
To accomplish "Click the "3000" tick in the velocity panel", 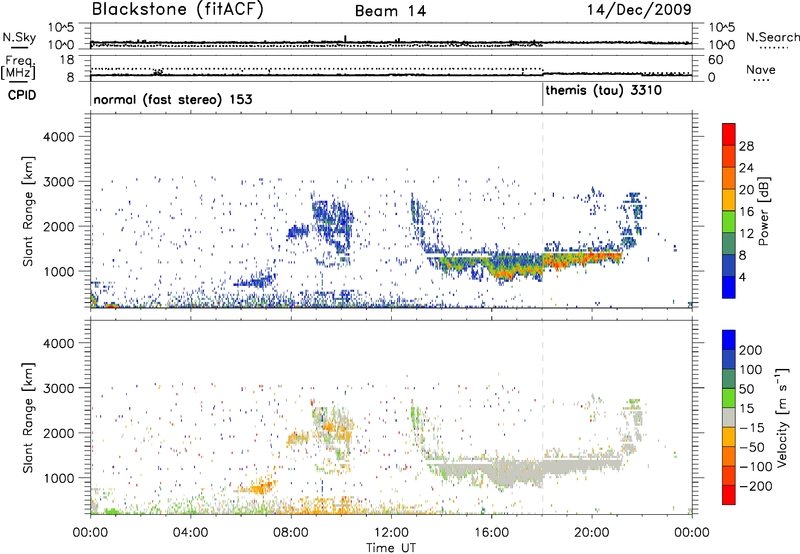I will (59, 388).
